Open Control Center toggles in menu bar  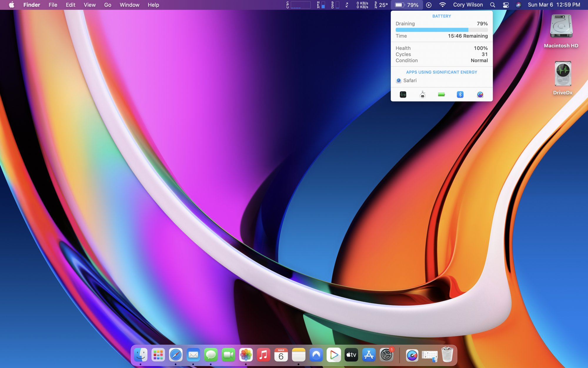coord(506,5)
